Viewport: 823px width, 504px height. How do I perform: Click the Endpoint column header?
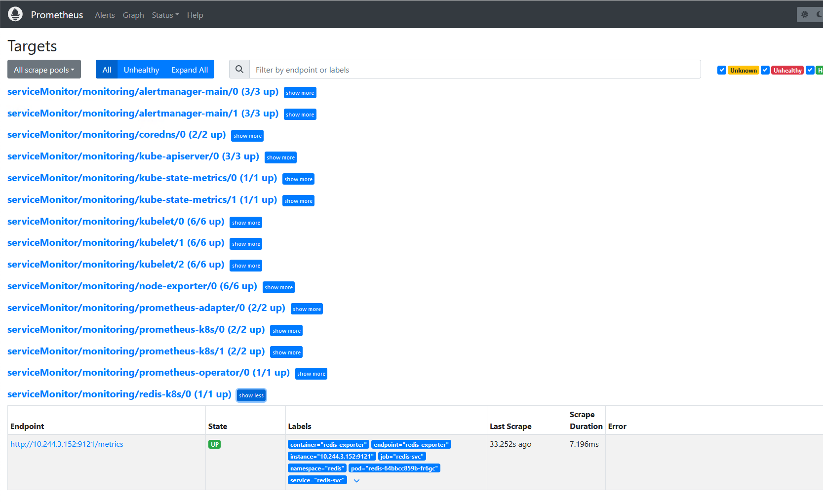tap(27, 426)
